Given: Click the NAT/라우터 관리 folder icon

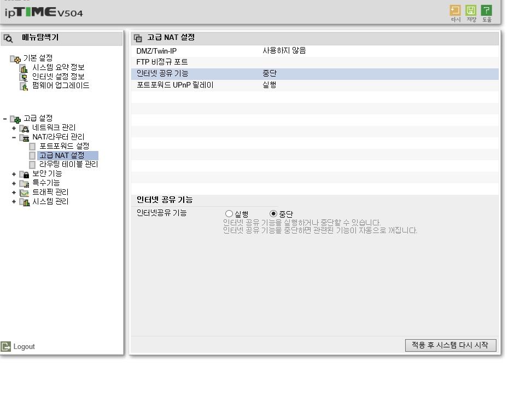Looking at the screenshot, I should [x=24, y=137].
